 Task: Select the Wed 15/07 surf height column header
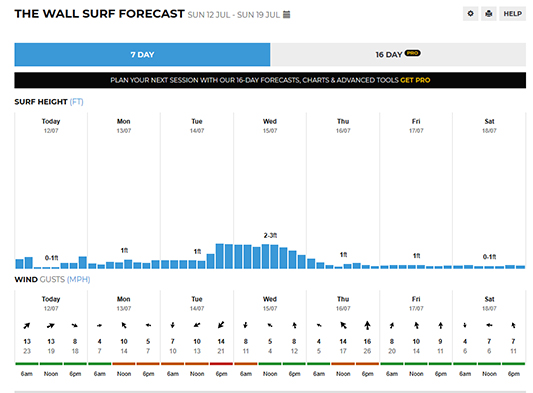270,125
